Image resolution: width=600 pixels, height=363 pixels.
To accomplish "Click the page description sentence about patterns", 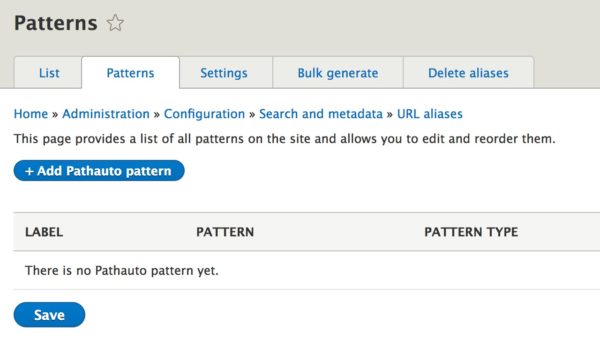I will (x=284, y=138).
